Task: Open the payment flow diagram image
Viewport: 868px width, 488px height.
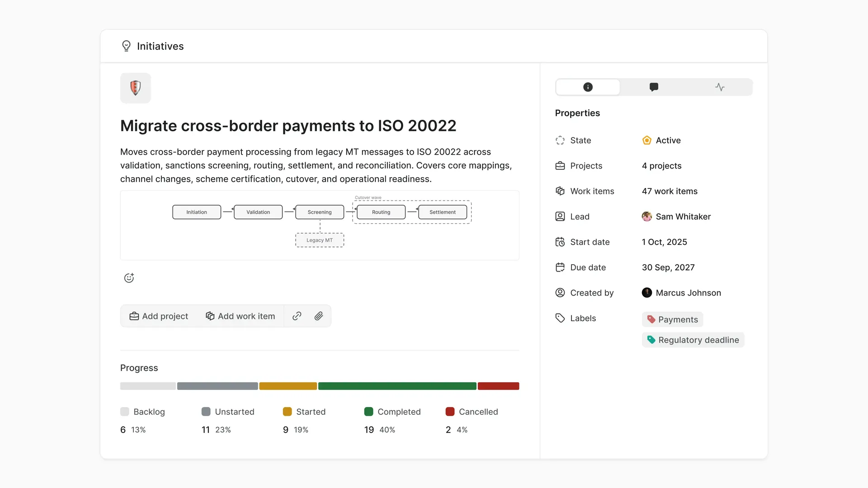Action: (x=320, y=225)
